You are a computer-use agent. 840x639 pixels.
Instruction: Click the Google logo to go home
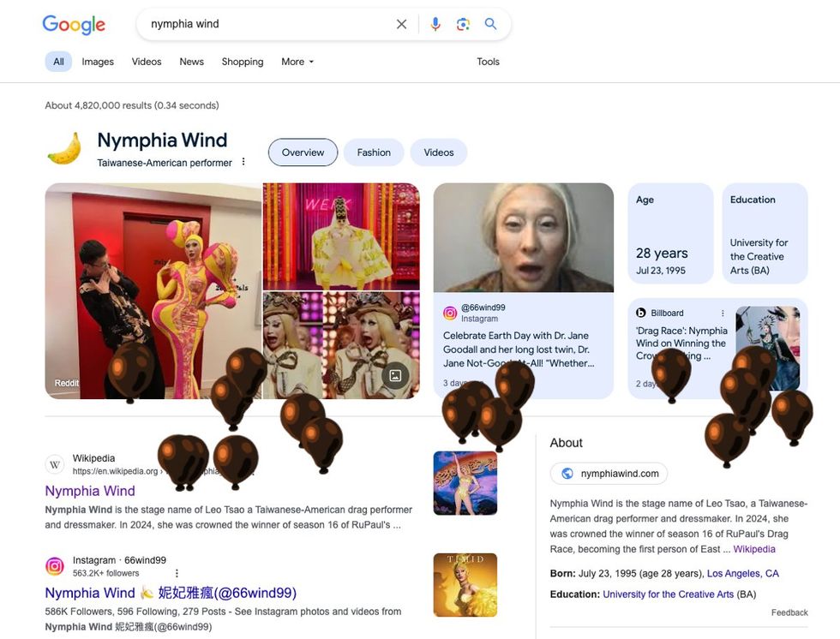pyautogui.click(x=74, y=24)
